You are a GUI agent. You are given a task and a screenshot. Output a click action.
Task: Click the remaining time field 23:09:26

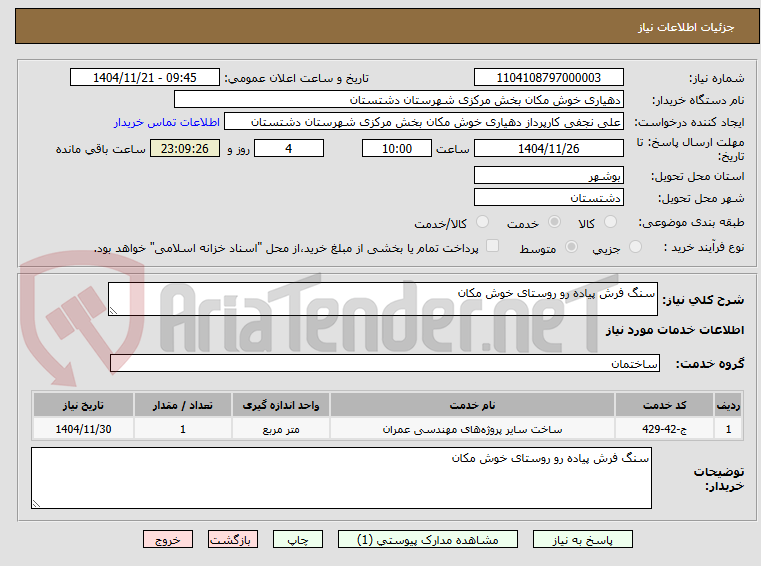pos(184,149)
